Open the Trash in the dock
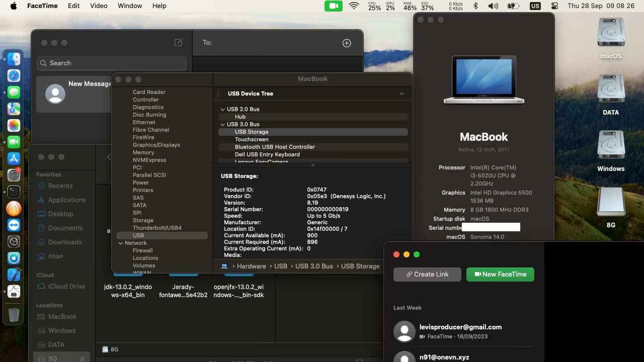This screenshot has width=644, height=362. pyautogui.click(x=14, y=315)
